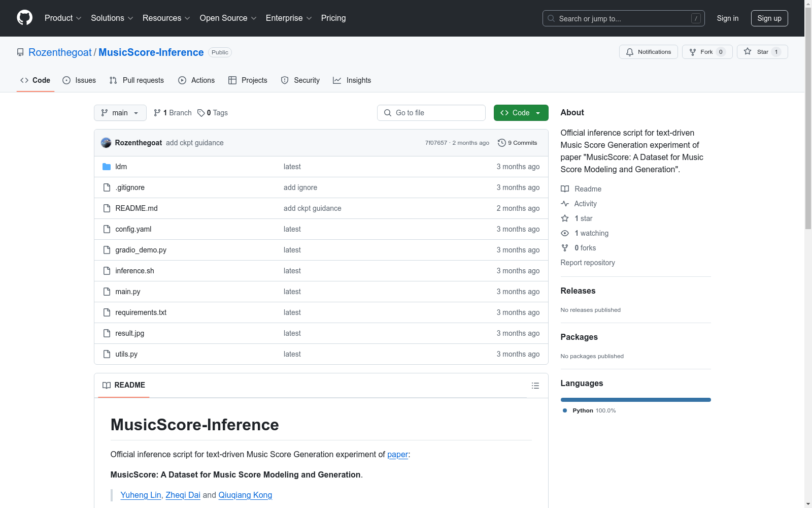Click Rozenthegoat avatar in commit row
The width and height of the screenshot is (812, 508).
coord(106,143)
